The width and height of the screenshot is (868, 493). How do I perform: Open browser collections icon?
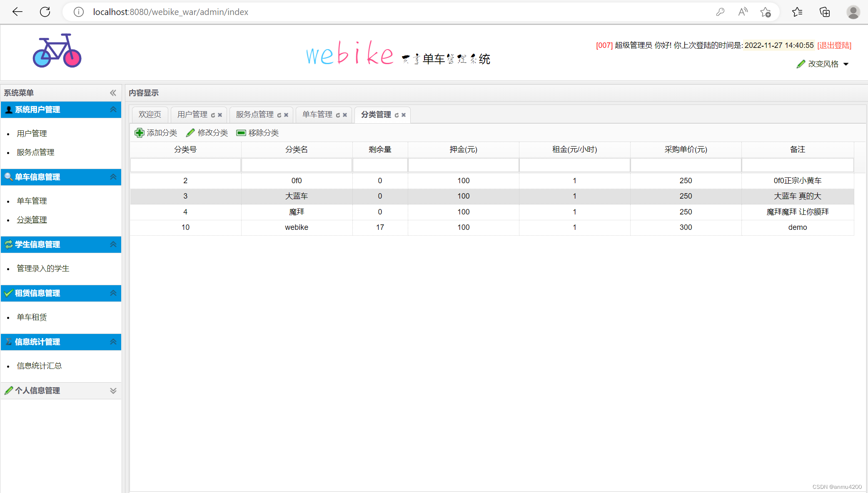(x=825, y=12)
